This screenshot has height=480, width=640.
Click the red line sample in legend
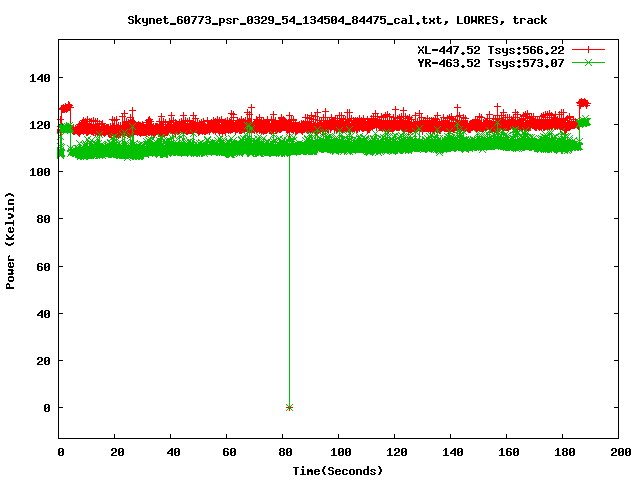588,50
